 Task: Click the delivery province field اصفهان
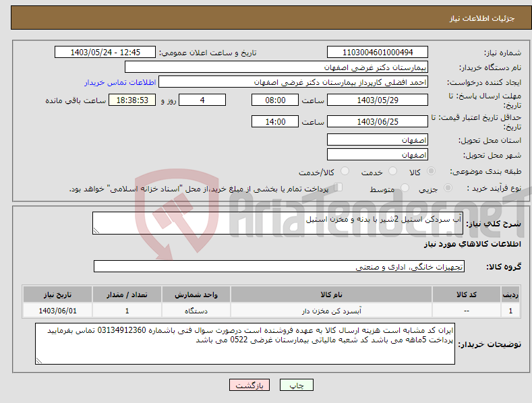(378, 139)
